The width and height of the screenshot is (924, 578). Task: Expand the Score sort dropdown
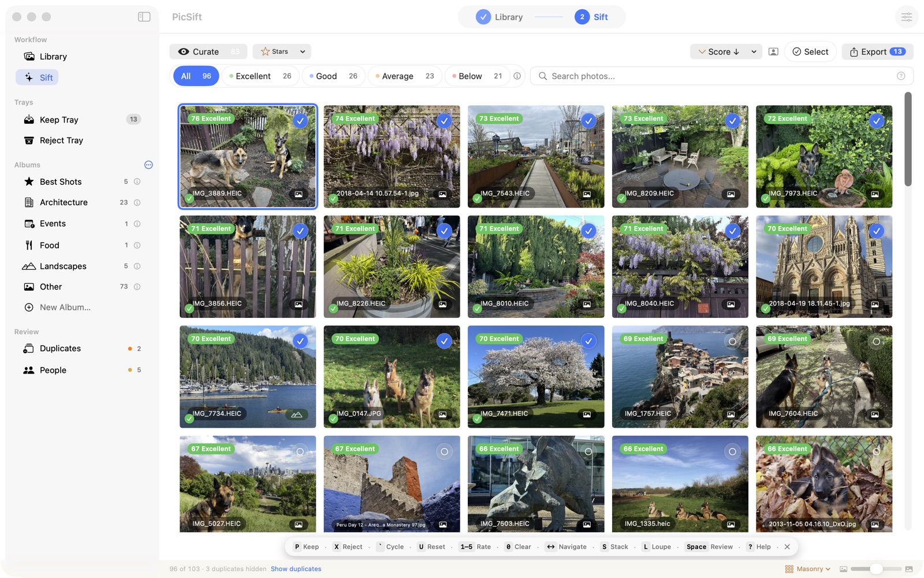754,51
